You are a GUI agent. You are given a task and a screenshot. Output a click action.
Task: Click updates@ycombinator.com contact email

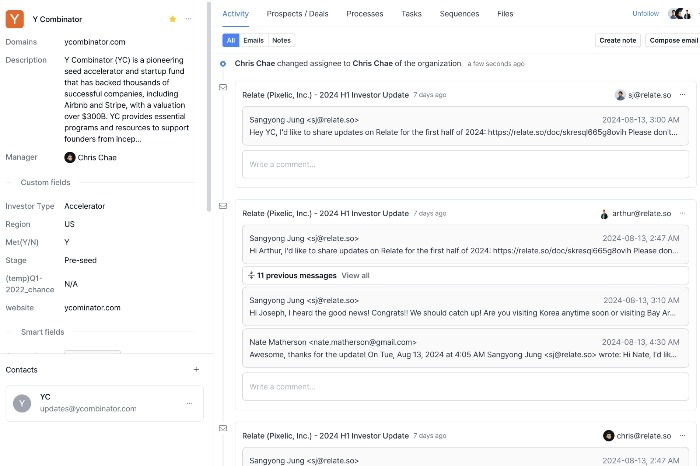pos(88,408)
